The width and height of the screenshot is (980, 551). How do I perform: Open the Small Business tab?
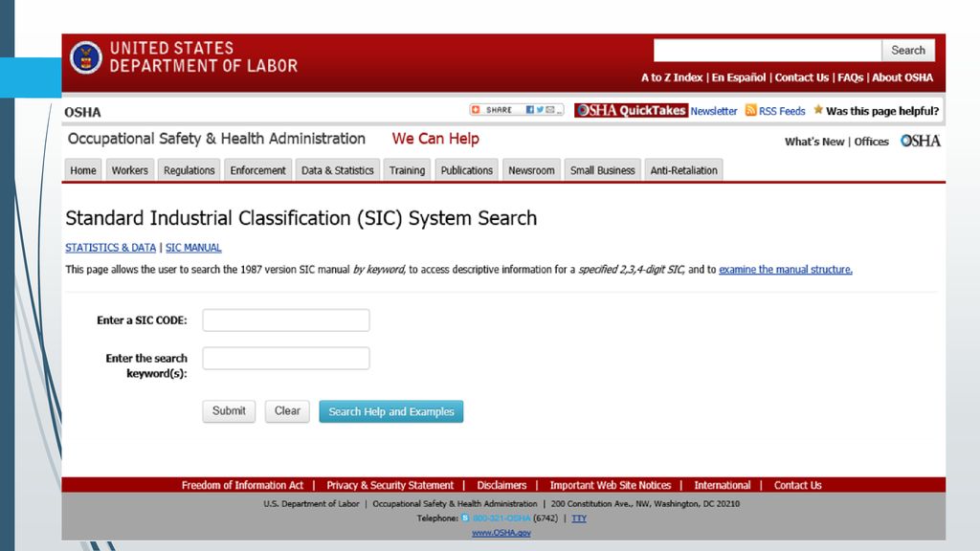(x=603, y=170)
